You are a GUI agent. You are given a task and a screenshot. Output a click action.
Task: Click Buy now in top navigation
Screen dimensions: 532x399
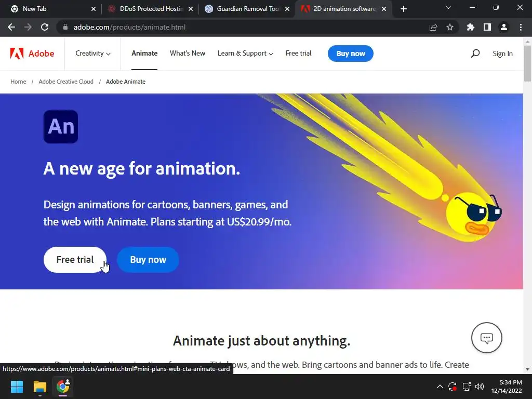tap(351, 54)
